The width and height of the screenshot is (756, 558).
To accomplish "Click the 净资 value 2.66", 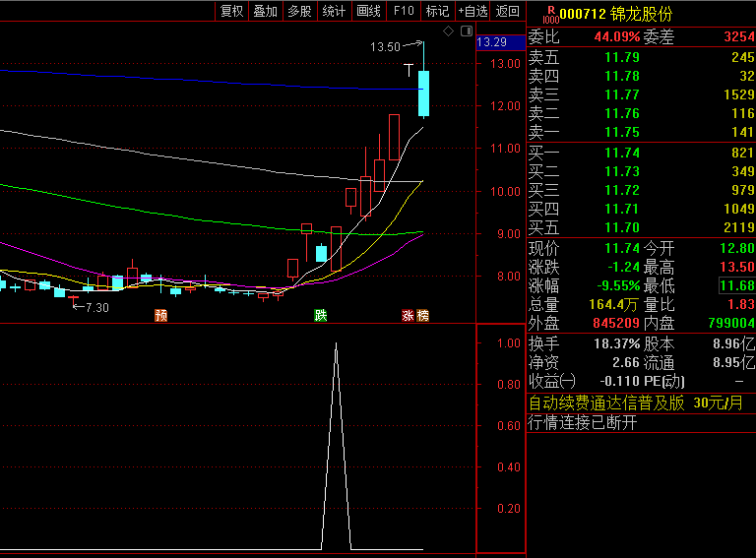I will tap(626, 363).
